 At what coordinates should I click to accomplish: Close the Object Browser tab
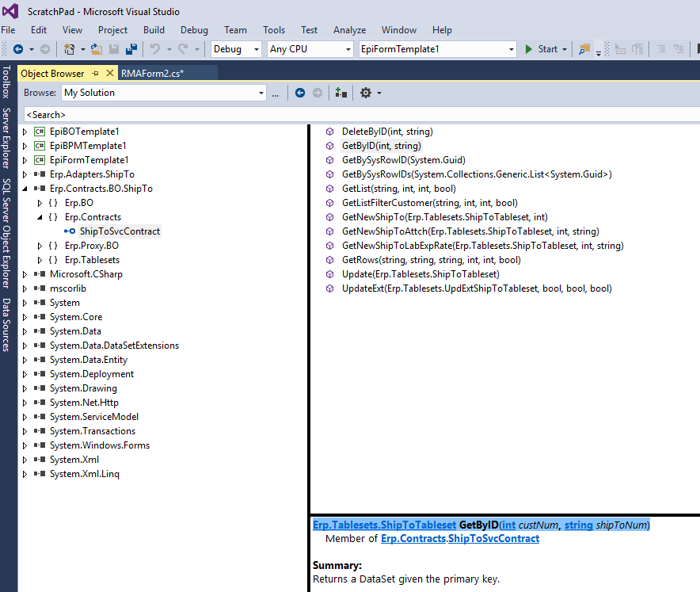pyautogui.click(x=110, y=73)
